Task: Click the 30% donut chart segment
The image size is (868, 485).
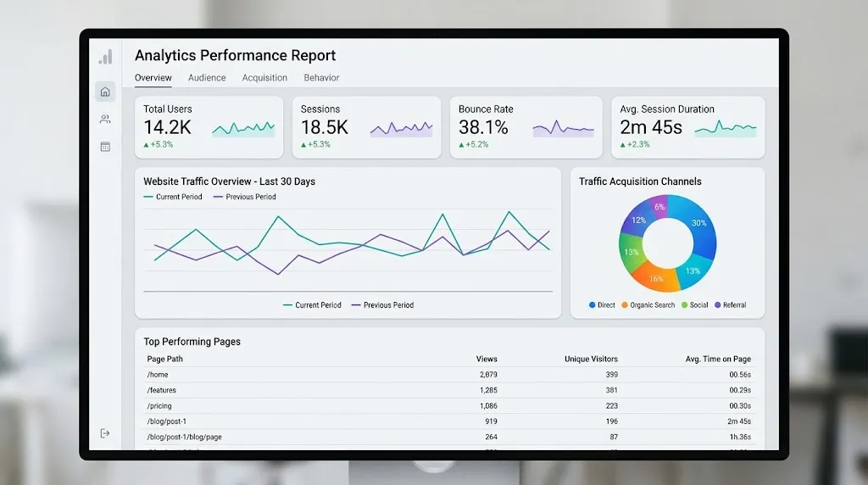Action: coord(698,223)
